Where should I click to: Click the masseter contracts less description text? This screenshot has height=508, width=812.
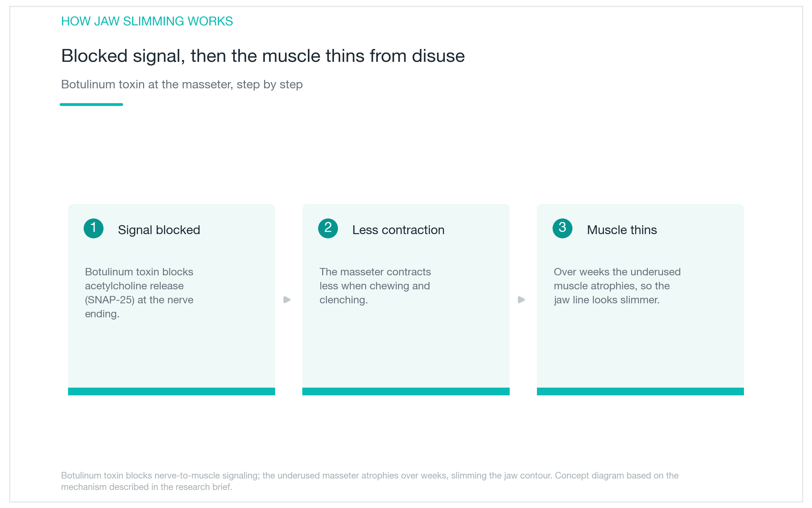(x=375, y=286)
